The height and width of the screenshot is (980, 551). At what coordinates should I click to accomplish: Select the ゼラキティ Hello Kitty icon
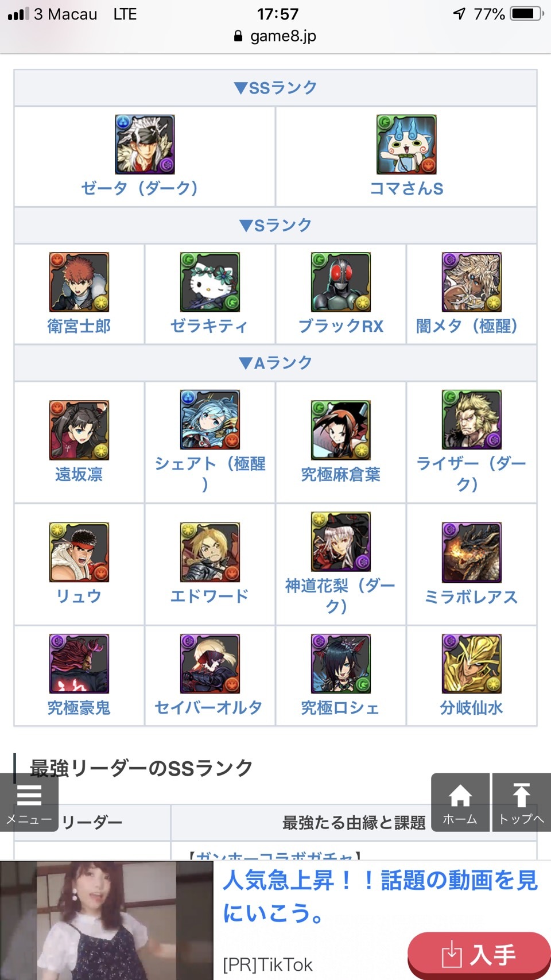tap(210, 282)
